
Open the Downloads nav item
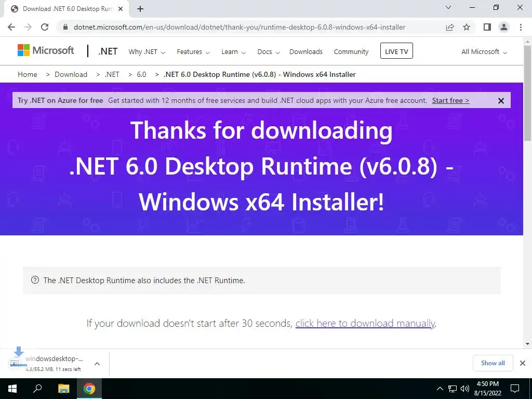(x=306, y=51)
